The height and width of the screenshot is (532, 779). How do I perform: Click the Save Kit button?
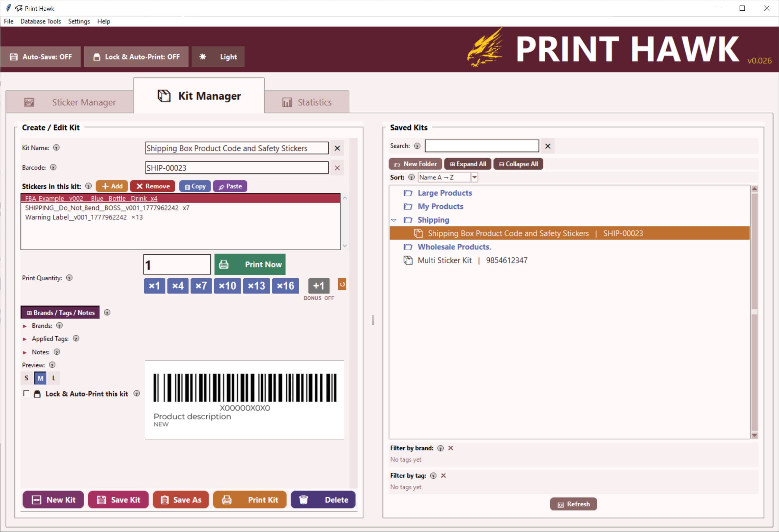click(x=118, y=500)
